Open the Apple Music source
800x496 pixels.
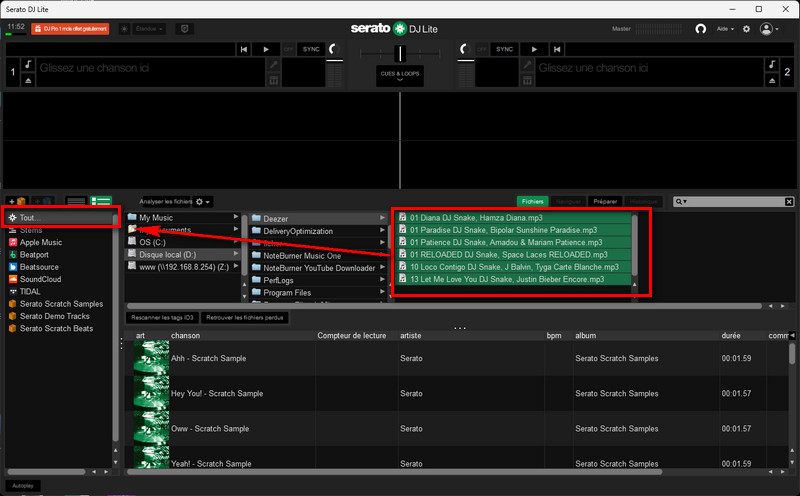click(41, 242)
